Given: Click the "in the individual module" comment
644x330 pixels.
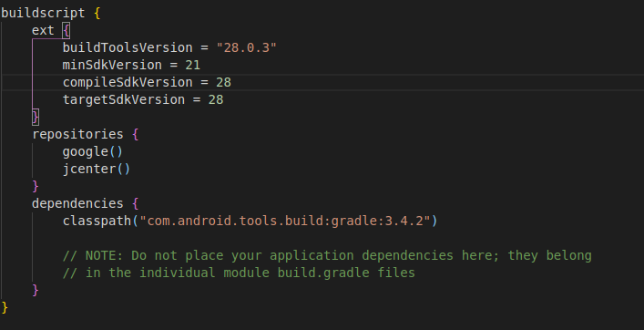Looking at the screenshot, I should point(239,273).
